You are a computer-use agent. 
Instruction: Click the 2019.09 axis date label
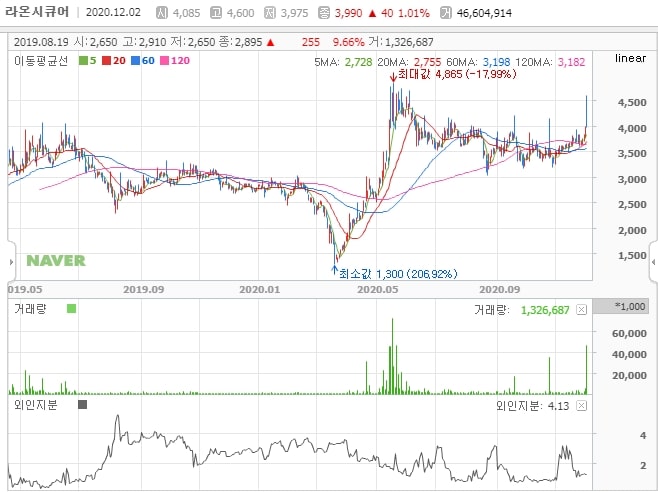pyautogui.click(x=144, y=290)
